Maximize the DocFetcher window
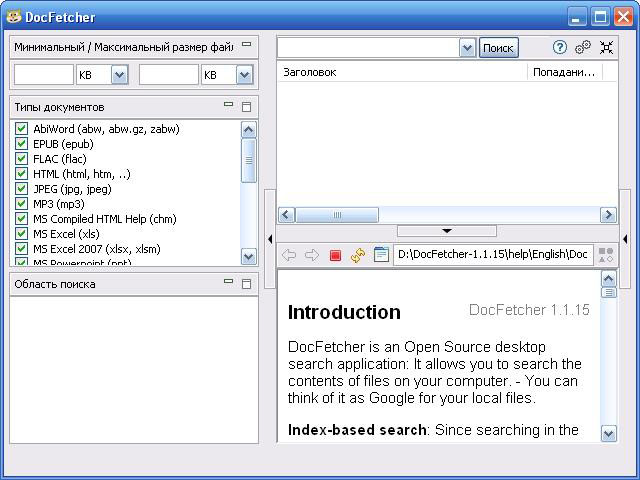Screen dimensions: 640x480 600,17
